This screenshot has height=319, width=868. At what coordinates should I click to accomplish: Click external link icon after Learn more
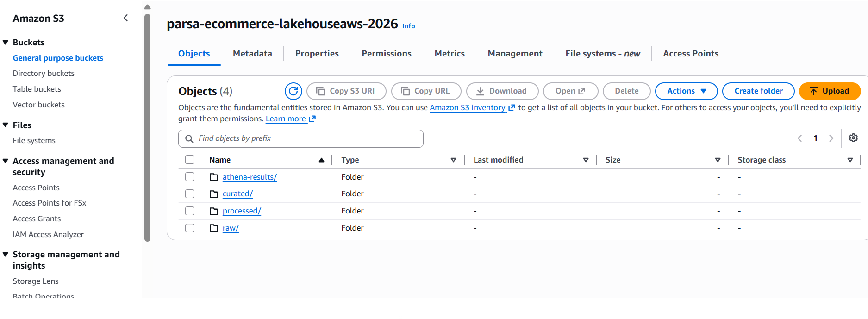pyautogui.click(x=312, y=119)
